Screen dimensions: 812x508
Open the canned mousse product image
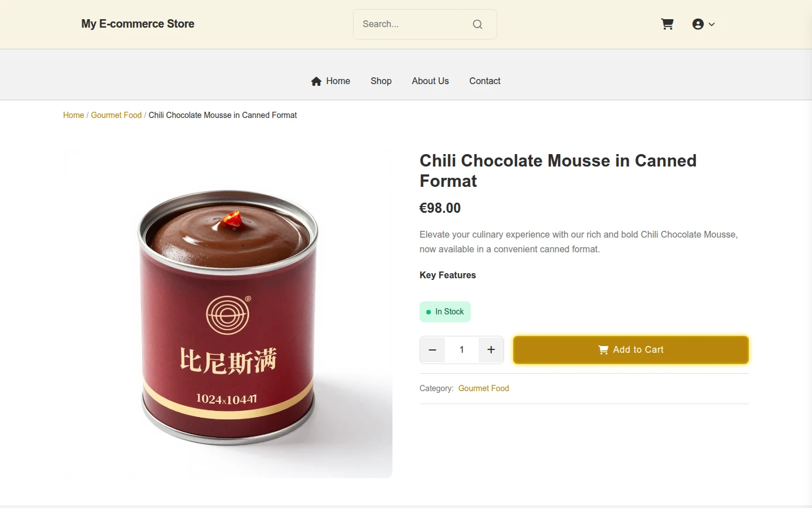(x=228, y=314)
